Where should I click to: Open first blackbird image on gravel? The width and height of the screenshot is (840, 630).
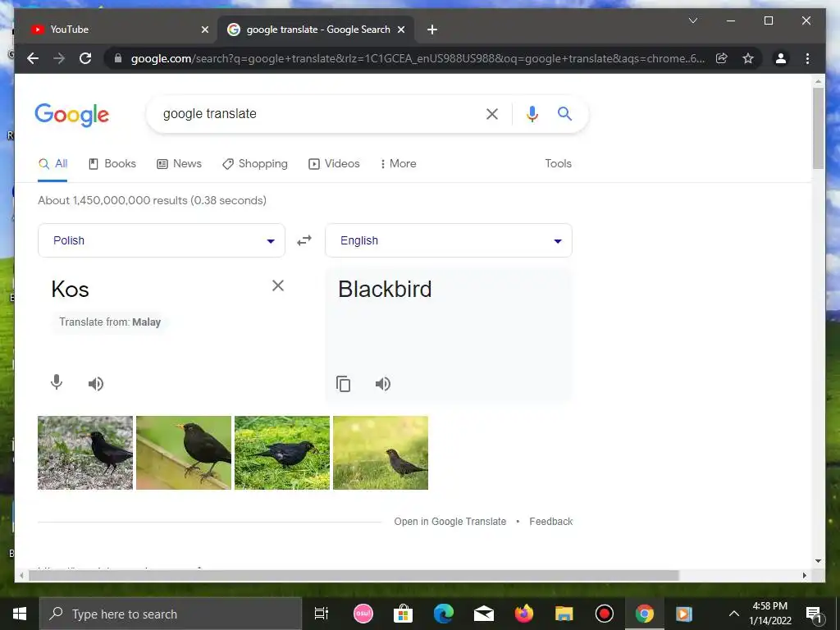[x=85, y=453]
